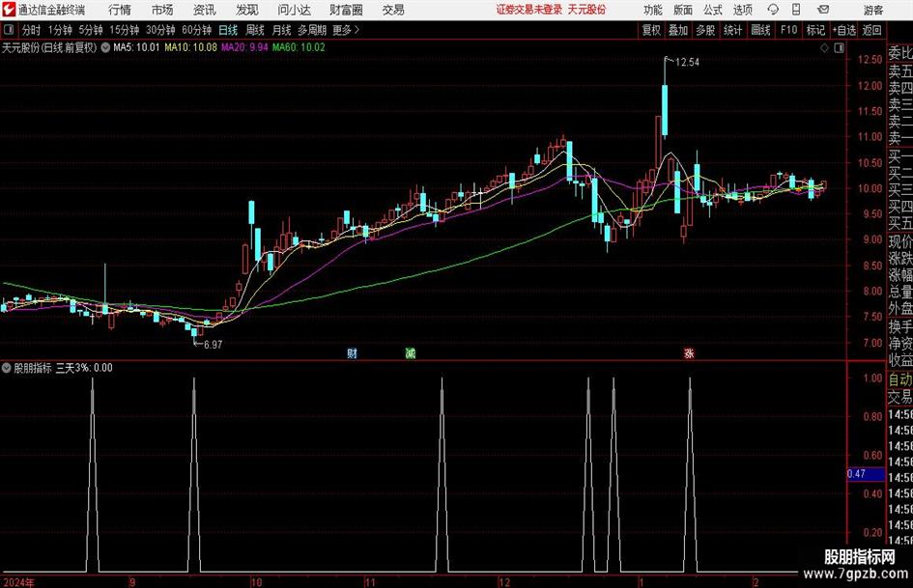Open the 行情 menu
This screenshot has height=588, width=913.
pos(120,10)
